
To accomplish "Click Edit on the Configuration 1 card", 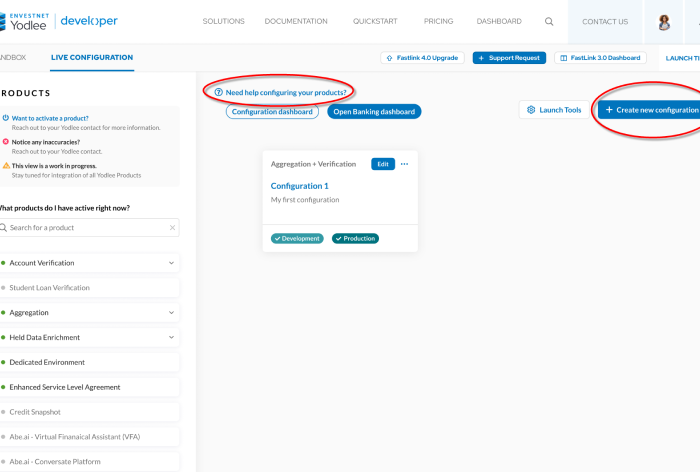I will [x=383, y=164].
